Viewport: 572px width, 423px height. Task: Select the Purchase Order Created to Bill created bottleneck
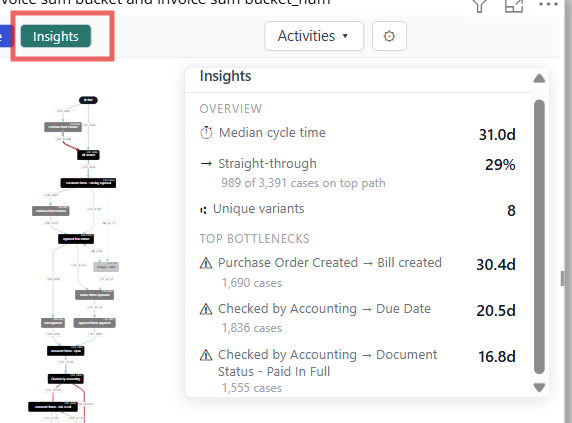(358, 272)
